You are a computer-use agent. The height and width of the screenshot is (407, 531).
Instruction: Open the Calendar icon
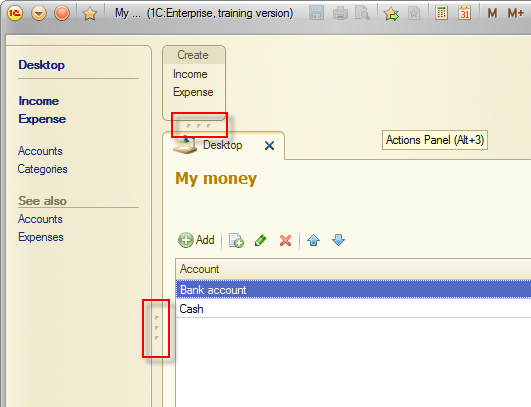[x=465, y=13]
